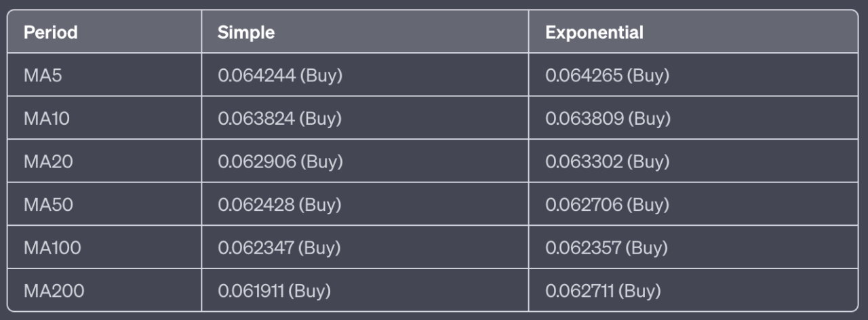
Task: Select the MA5 row label
Action: pos(43,75)
